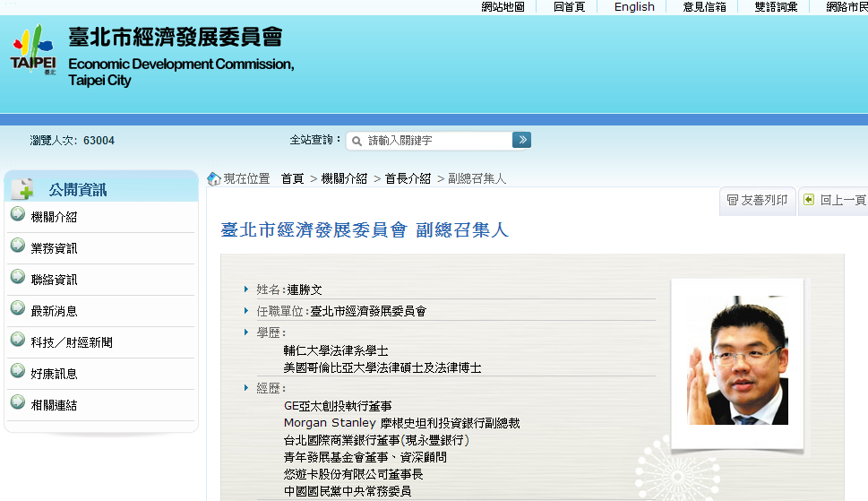Click the name 連勝文

[x=305, y=289]
